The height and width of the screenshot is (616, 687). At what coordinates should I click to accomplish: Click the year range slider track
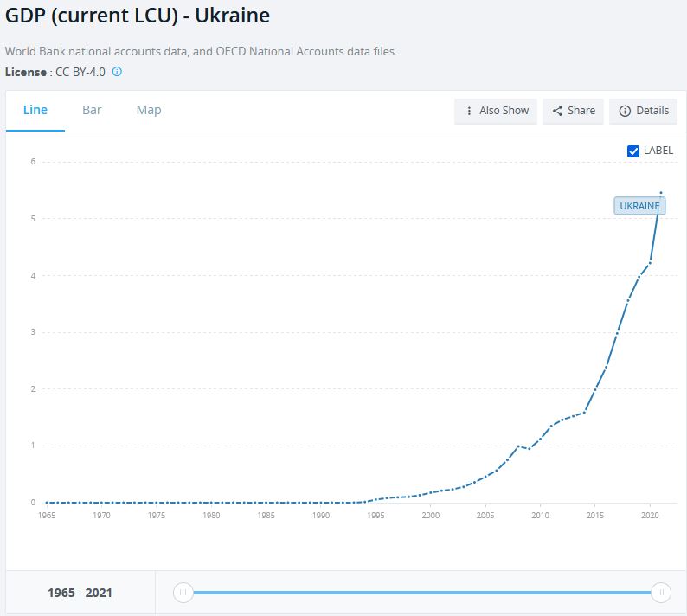click(x=421, y=592)
